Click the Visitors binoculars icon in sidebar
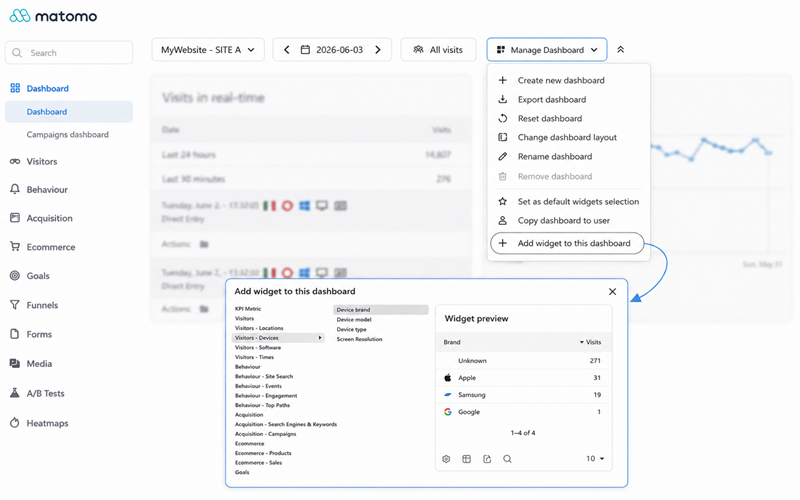800x500 pixels. click(15, 161)
